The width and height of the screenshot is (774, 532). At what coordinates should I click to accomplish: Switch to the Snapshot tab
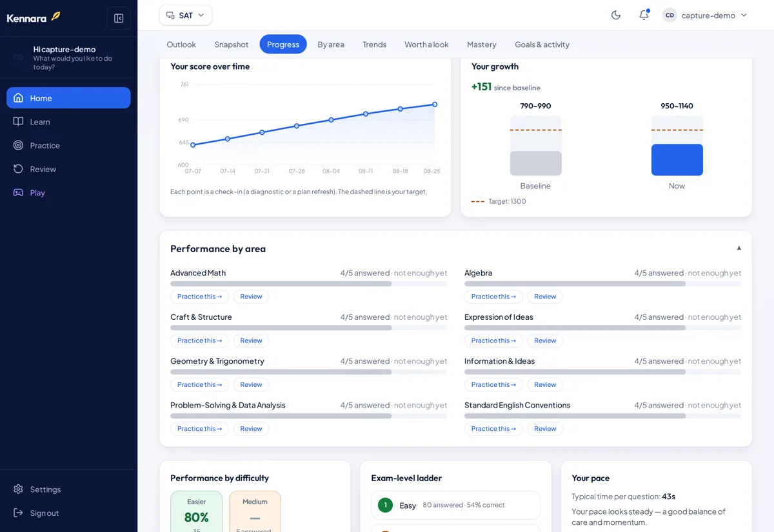(x=232, y=44)
